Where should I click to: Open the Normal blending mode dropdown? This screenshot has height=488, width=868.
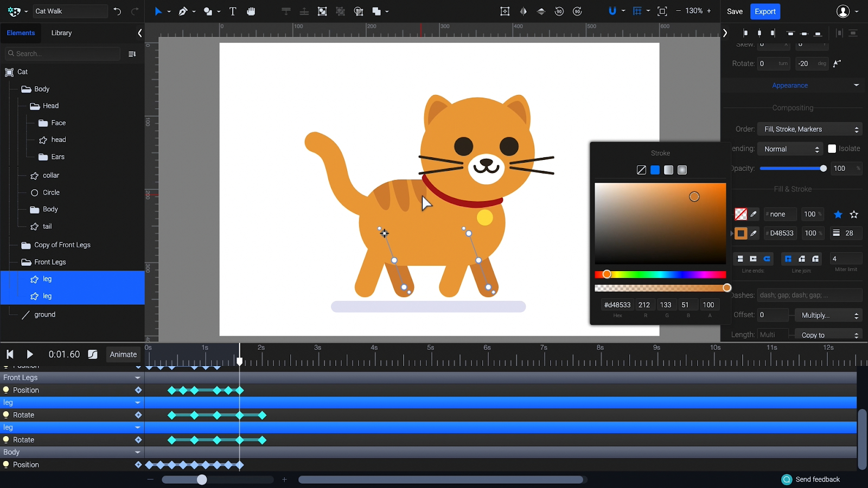(790, 149)
